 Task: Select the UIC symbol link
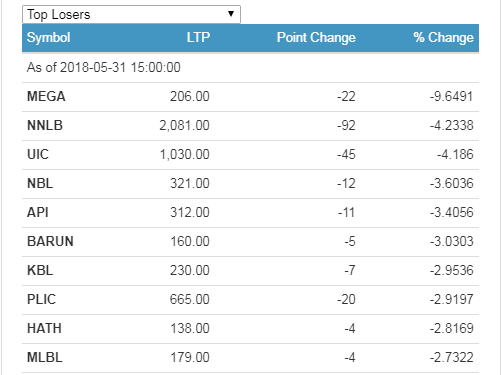38,155
